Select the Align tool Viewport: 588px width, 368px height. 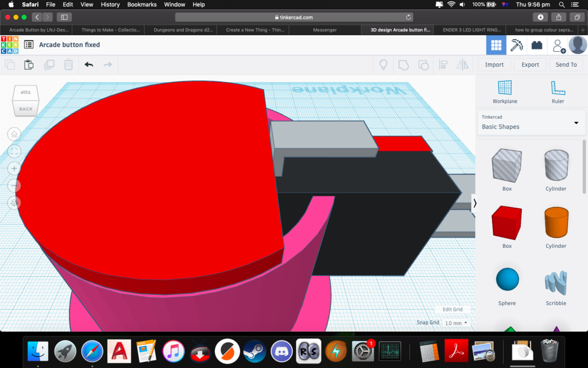(443, 65)
